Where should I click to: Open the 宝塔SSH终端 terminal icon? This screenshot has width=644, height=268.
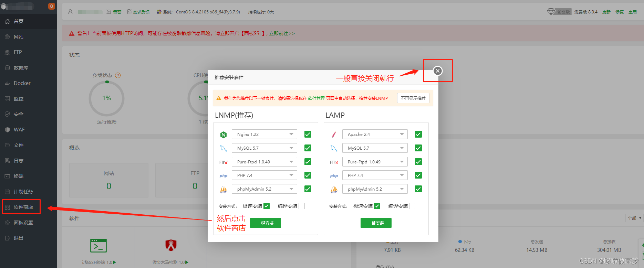pyautogui.click(x=98, y=246)
